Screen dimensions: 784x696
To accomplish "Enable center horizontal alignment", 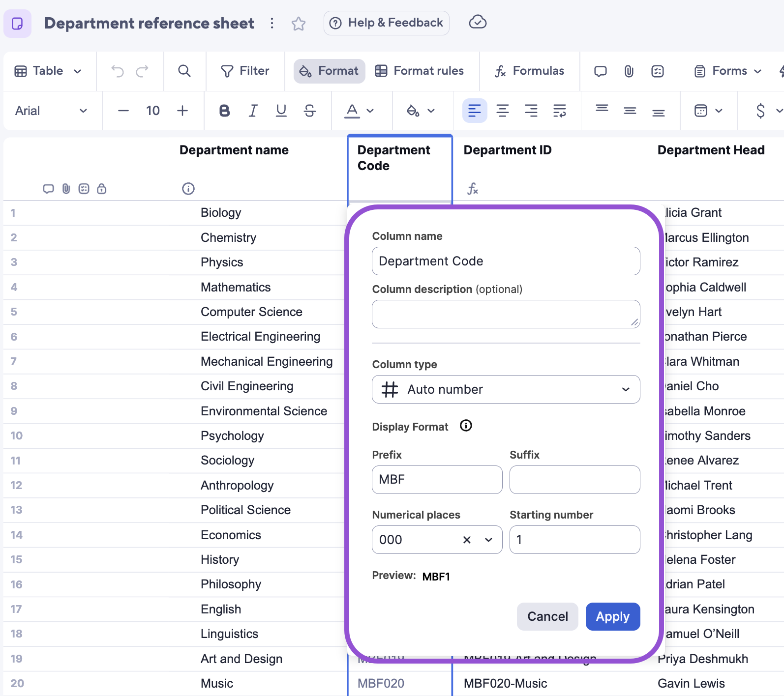I will (502, 111).
